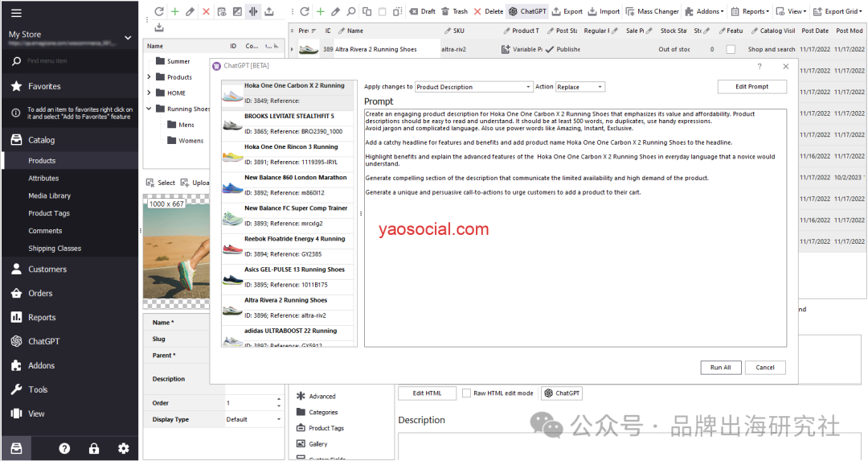The image size is (868, 461).
Task: Click inside the Prompt text area
Action: pyautogui.click(x=575, y=228)
